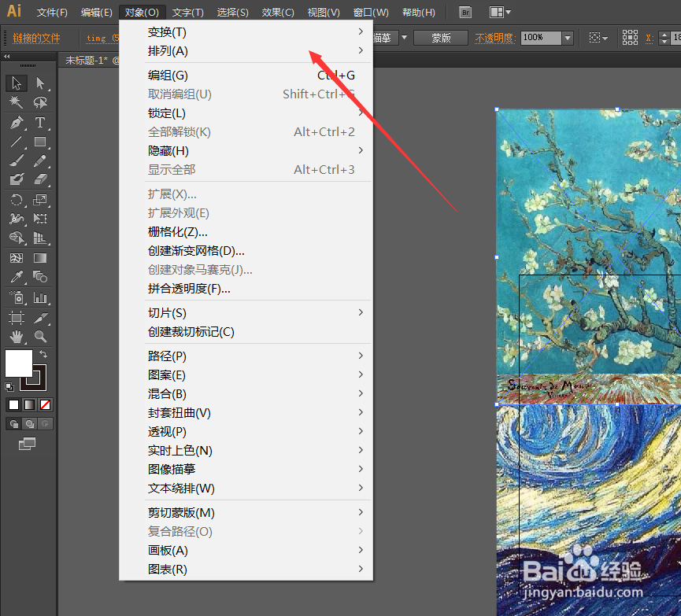Viewport: 681px width, 616px height.
Task: Pick the Gradient tool
Action: click(40, 258)
